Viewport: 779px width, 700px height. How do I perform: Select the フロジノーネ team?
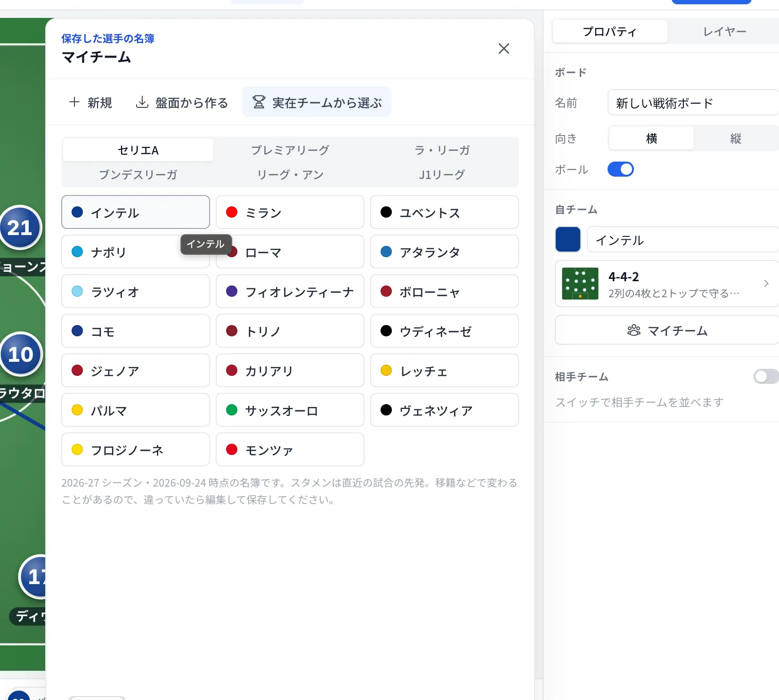point(136,450)
